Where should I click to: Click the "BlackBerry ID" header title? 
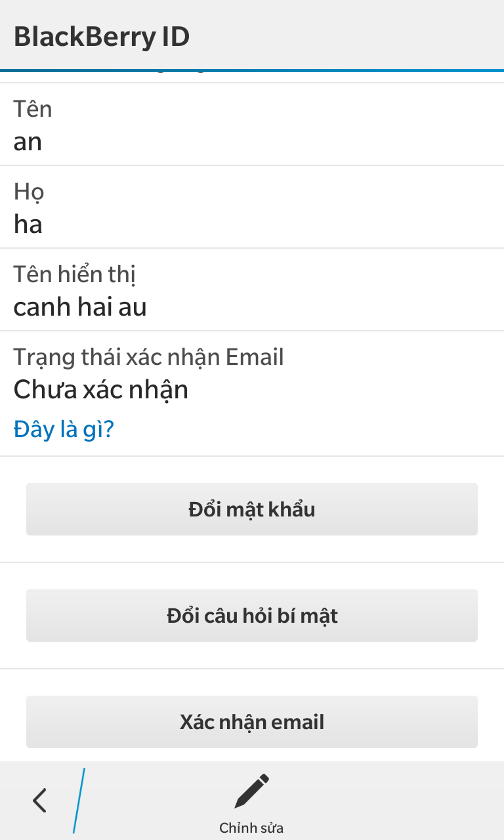click(102, 36)
